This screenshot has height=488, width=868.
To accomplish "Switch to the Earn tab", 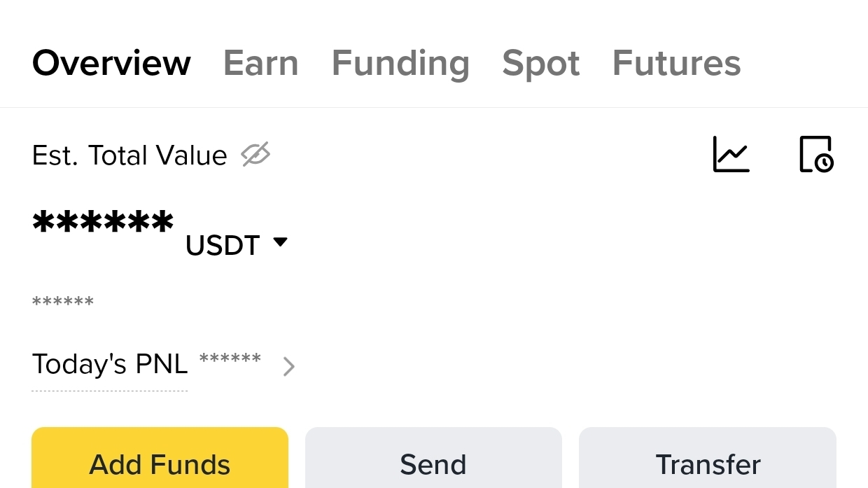I will (x=260, y=63).
